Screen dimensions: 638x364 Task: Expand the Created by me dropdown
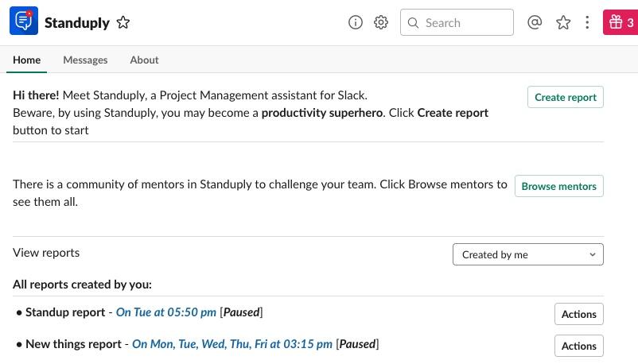[527, 254]
